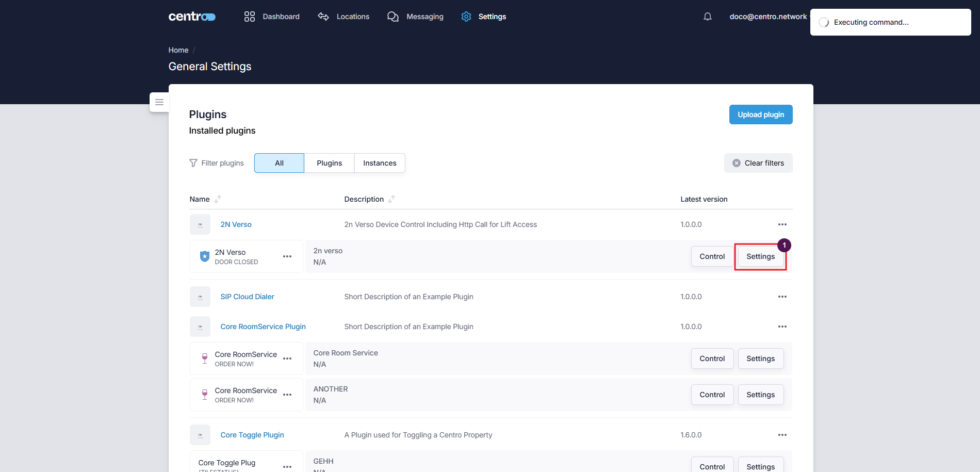The width and height of the screenshot is (980, 472).
Task: Click the 2N Verso plugin thumbnail icon
Action: [200, 224]
